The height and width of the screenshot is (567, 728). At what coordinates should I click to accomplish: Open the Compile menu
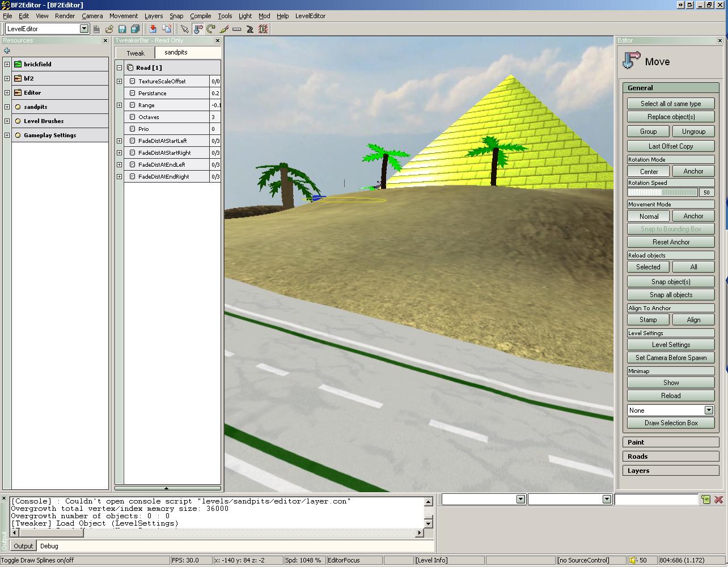click(x=200, y=16)
